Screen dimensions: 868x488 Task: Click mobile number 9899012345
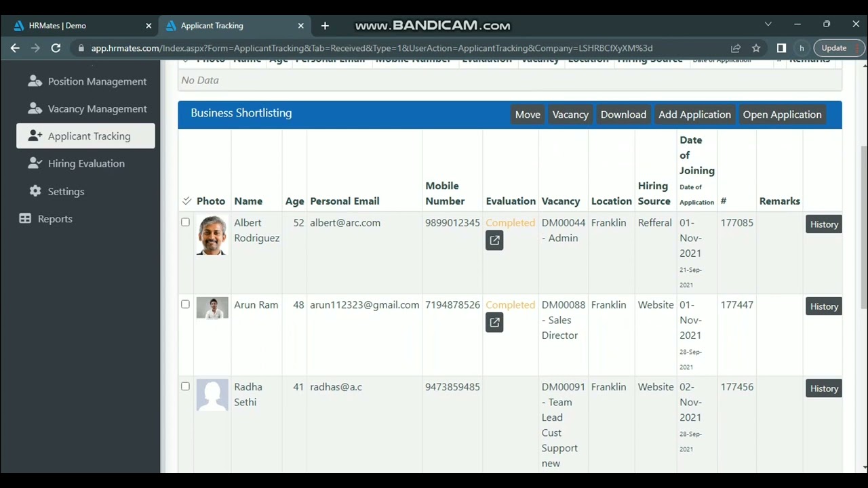(452, 222)
